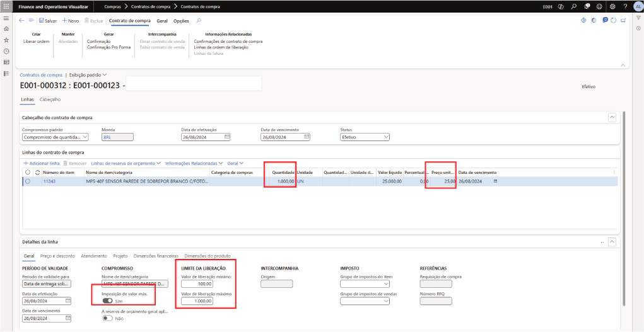Toggle the reserva de orçamento geral switch
Image resolution: width=644 pixels, height=332 pixels.
107,319
